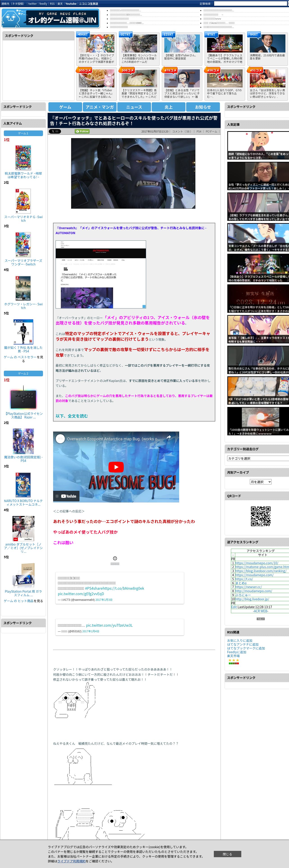The image size is (289, 868).
Task: Click the 閉じる button on cookie banner
Action: click(x=227, y=854)
